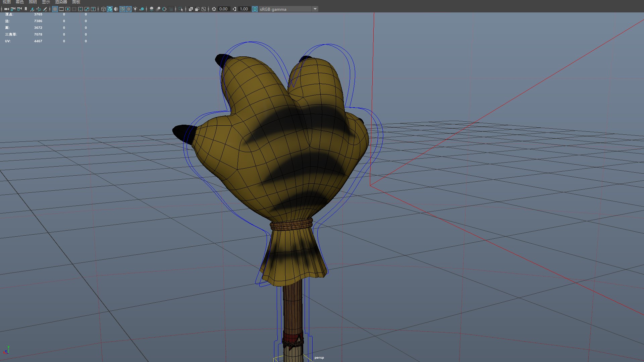
Task: Open the sRGB gamma dropdown
Action: click(315, 9)
